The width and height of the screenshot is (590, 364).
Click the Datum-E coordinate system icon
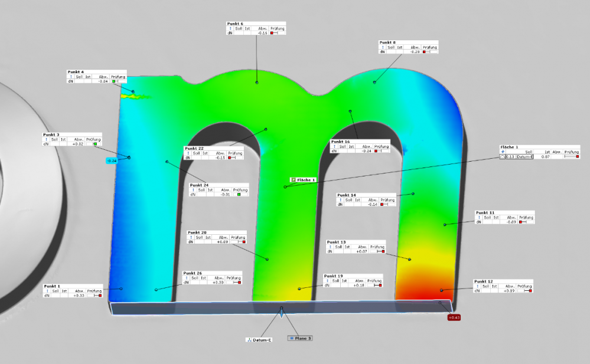point(250,340)
